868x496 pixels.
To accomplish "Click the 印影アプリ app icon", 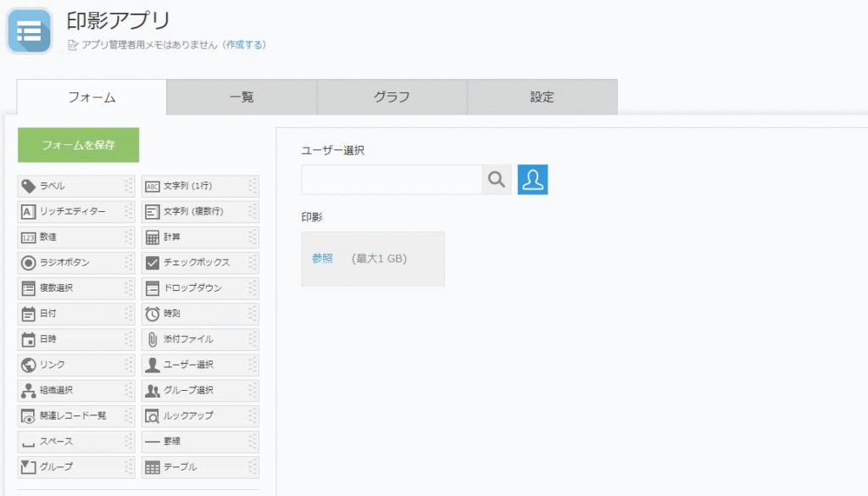I will coord(30,31).
